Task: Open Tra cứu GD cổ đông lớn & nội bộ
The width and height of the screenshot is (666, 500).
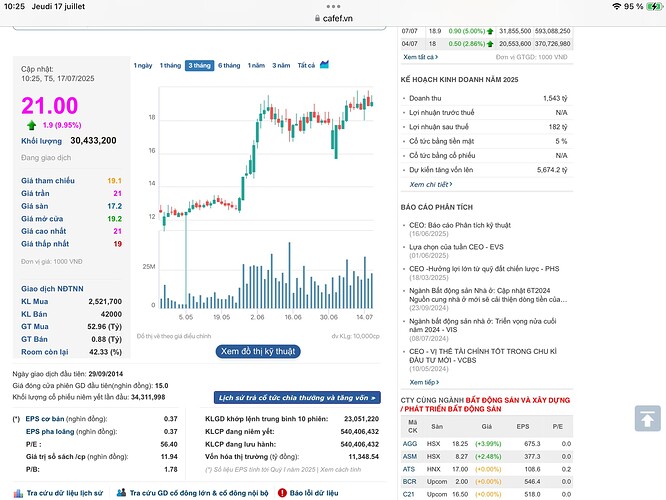Action: click(x=199, y=493)
